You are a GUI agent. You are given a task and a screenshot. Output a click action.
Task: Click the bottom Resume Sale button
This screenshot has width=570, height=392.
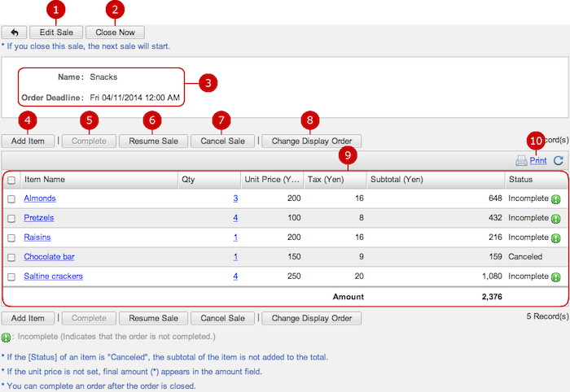[153, 318]
